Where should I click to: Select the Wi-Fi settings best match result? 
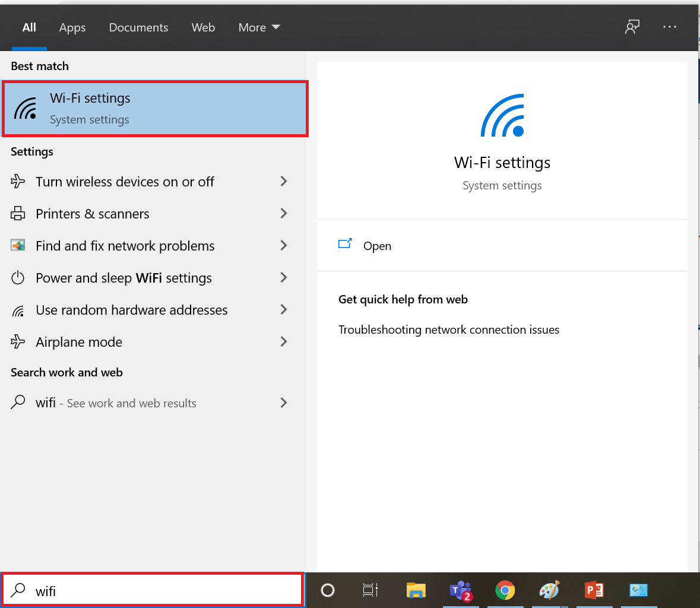pos(155,109)
